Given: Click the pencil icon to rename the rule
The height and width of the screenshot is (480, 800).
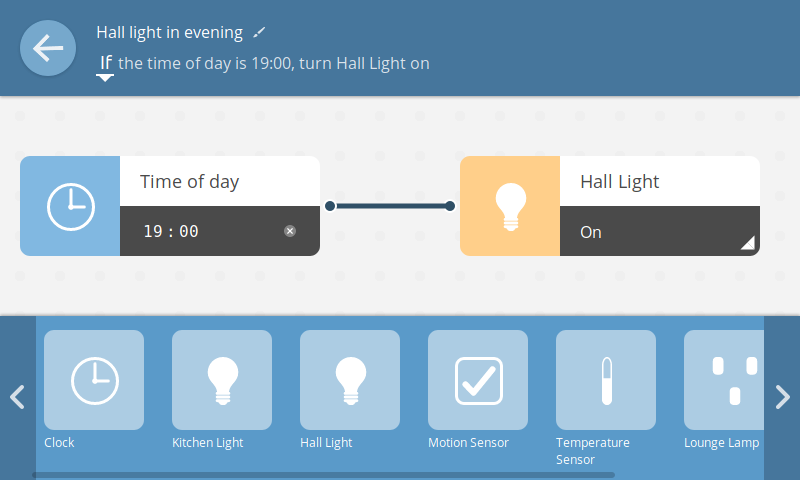Looking at the screenshot, I should point(259,33).
